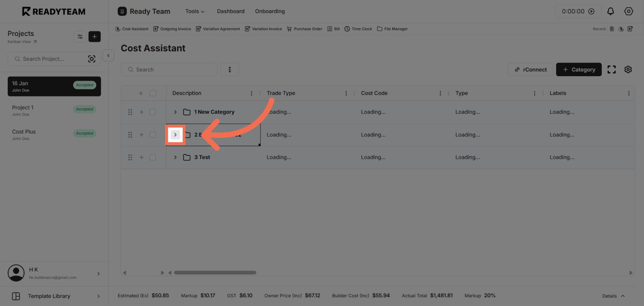This screenshot has height=306, width=644.
Task: Expand the 3 Test category row
Action: click(x=175, y=157)
